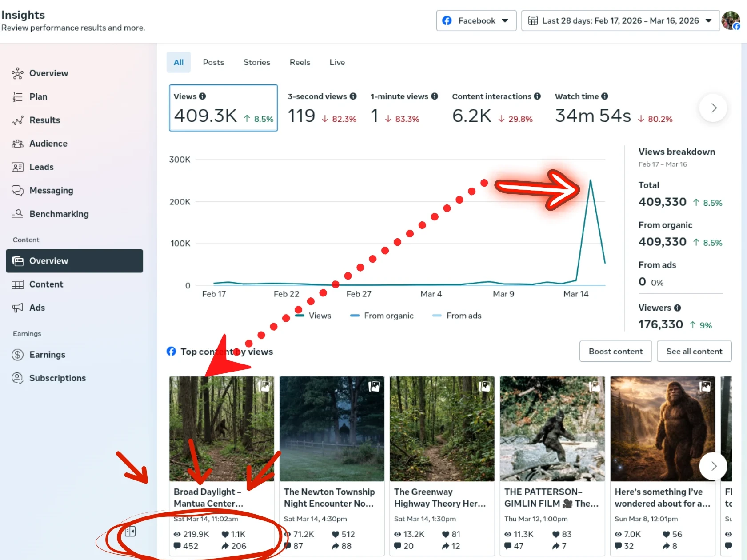Click the From organic legend swatch
Viewport: 747px width, 560px height.
click(355, 316)
